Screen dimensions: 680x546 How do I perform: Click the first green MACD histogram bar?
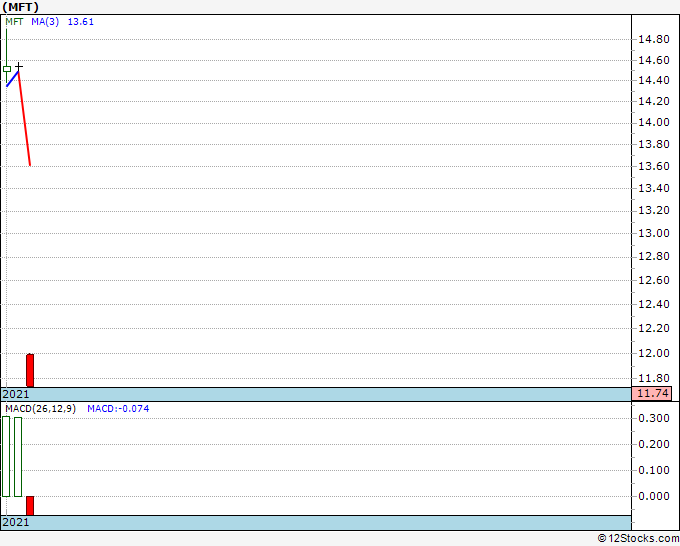point(6,457)
